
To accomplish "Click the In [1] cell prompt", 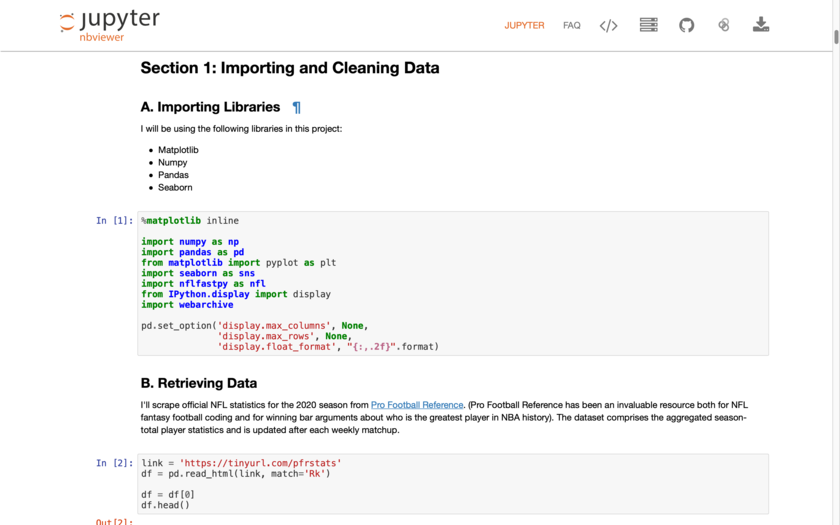I will [x=114, y=221].
